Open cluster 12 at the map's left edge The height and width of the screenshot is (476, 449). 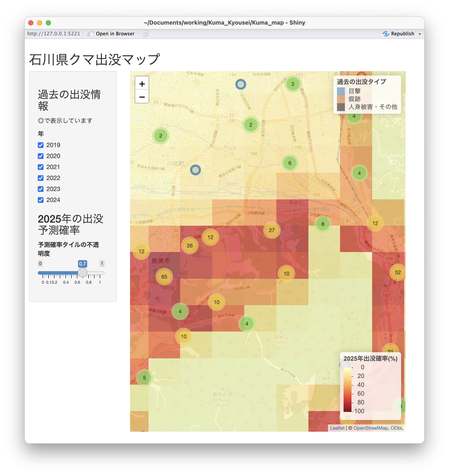[x=141, y=251]
